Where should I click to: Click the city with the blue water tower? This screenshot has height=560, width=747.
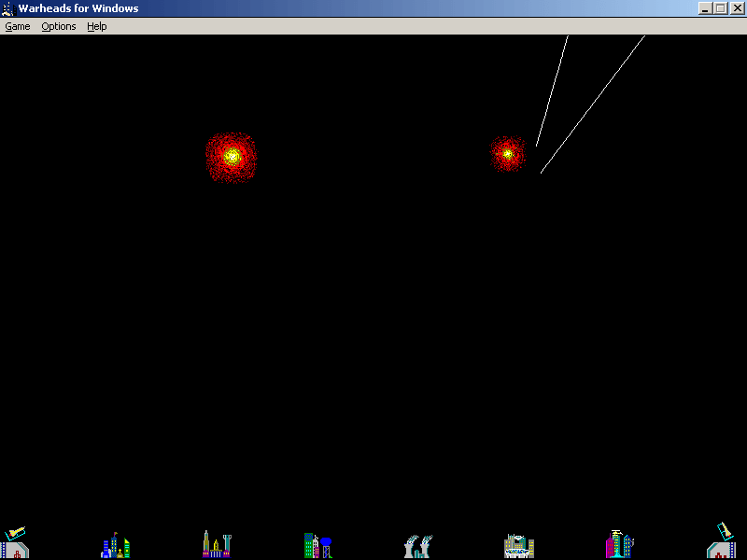318,546
